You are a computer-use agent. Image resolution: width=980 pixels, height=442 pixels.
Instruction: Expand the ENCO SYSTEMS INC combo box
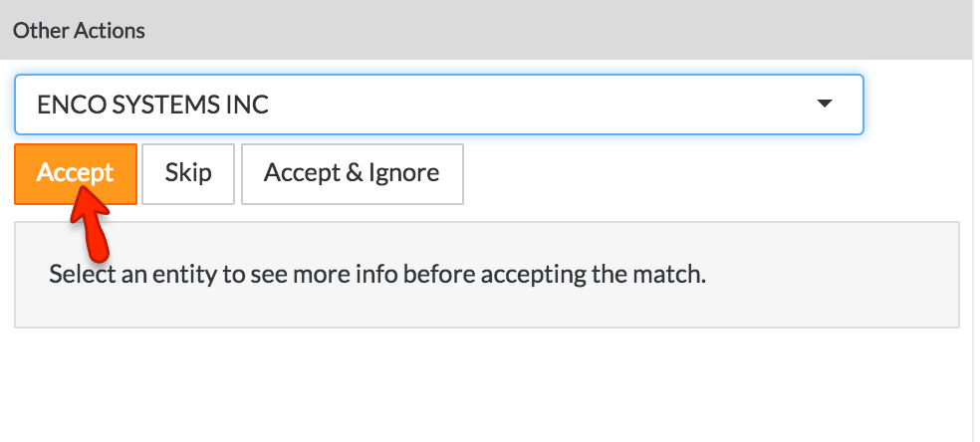coord(438,104)
